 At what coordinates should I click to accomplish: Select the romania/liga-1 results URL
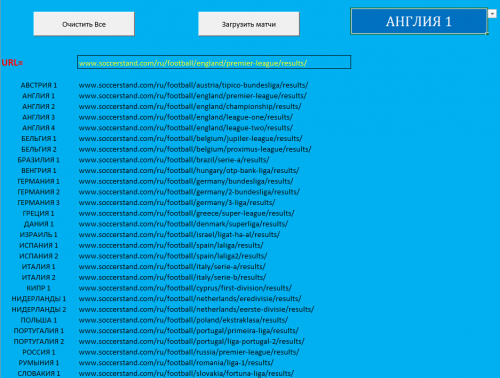pyautogui.click(x=176, y=363)
